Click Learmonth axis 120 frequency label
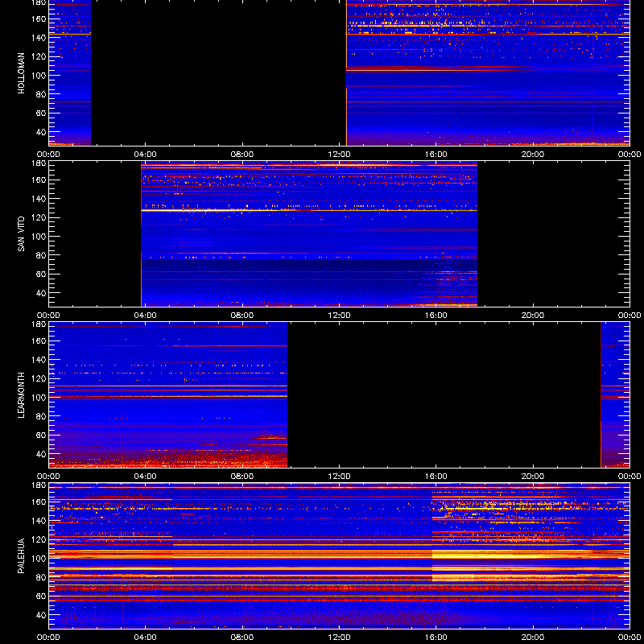This screenshot has width=644, height=644. [x=39, y=378]
